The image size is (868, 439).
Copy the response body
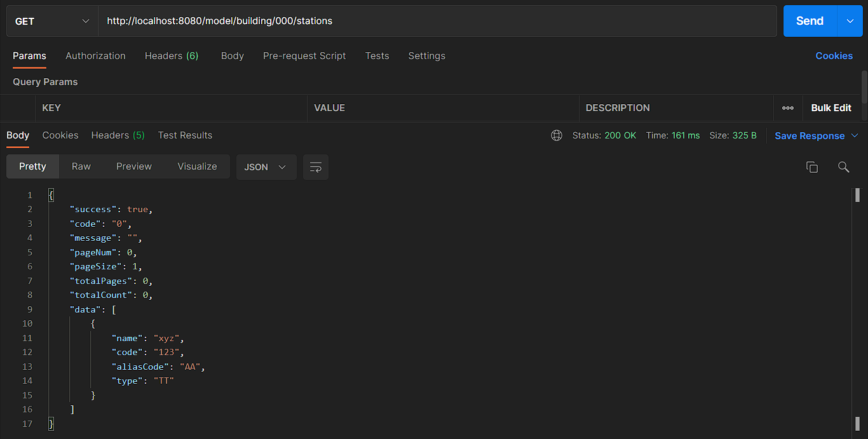(811, 166)
